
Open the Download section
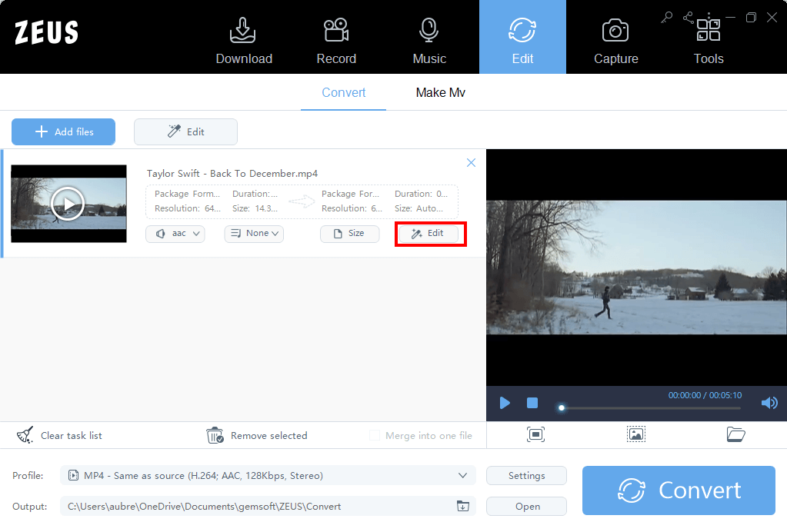pyautogui.click(x=244, y=41)
